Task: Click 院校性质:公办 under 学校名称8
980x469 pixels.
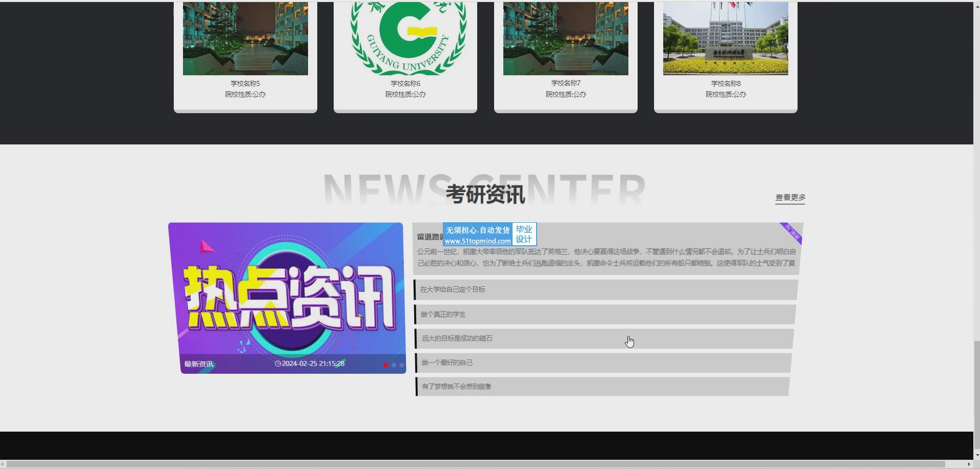Action: pos(726,94)
